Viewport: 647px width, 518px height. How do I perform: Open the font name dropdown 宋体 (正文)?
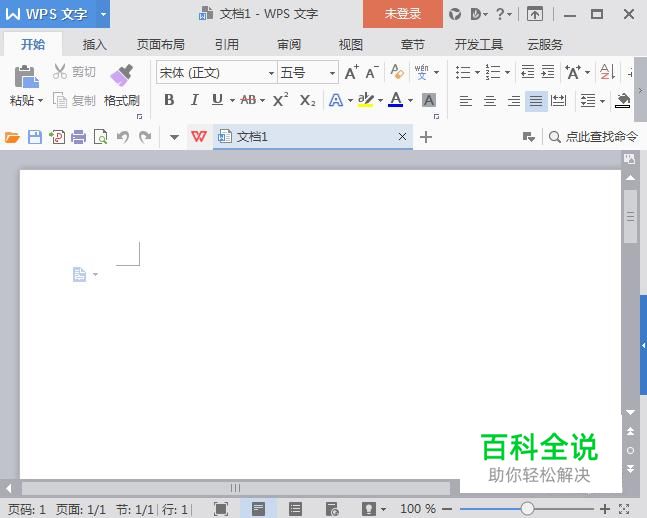pos(271,73)
